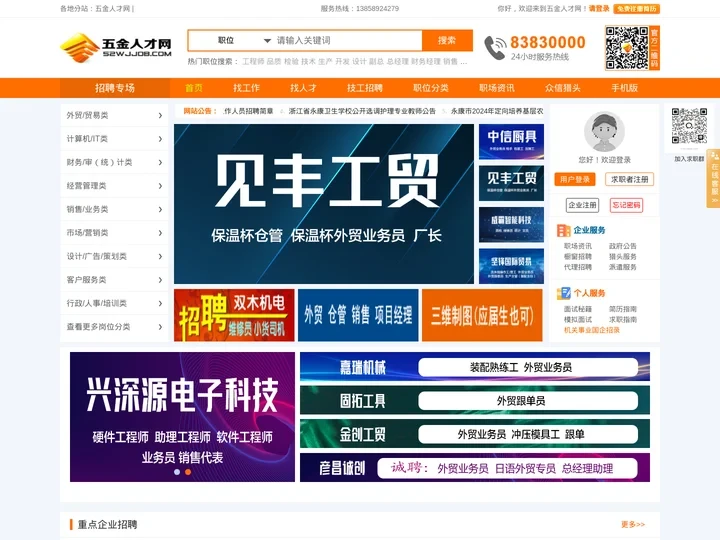Open the 固拓工具 job strip

475,400
